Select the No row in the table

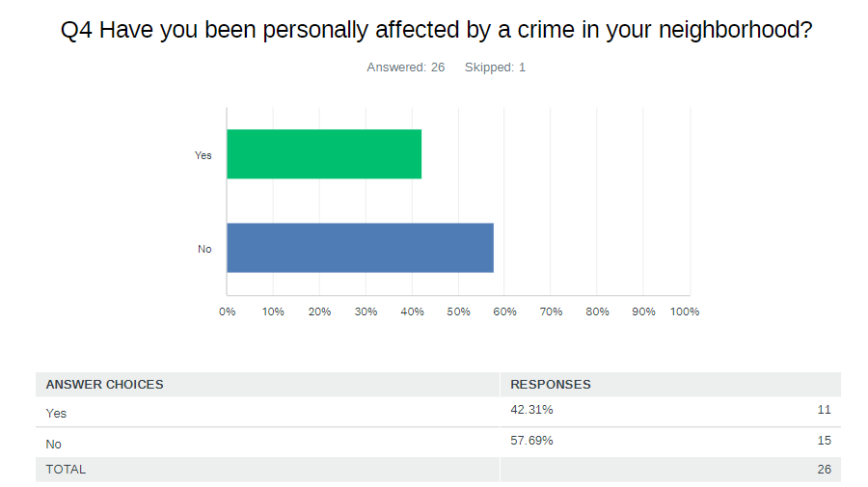[54, 444]
